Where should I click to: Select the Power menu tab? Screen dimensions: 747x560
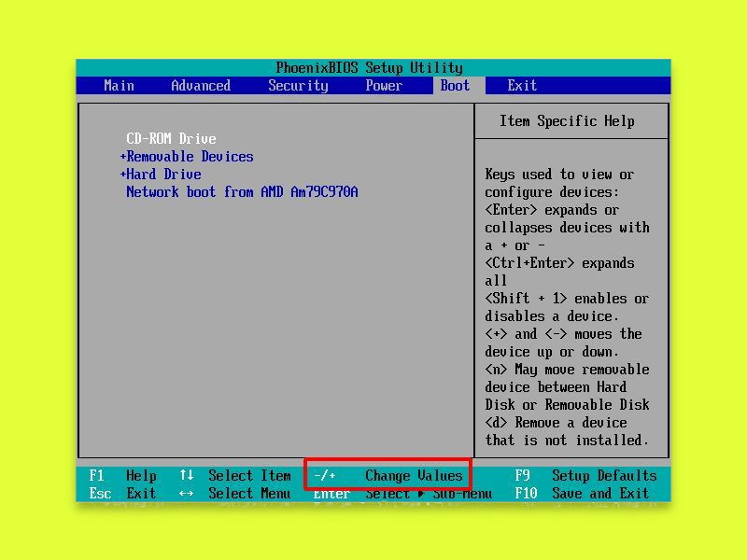(384, 86)
